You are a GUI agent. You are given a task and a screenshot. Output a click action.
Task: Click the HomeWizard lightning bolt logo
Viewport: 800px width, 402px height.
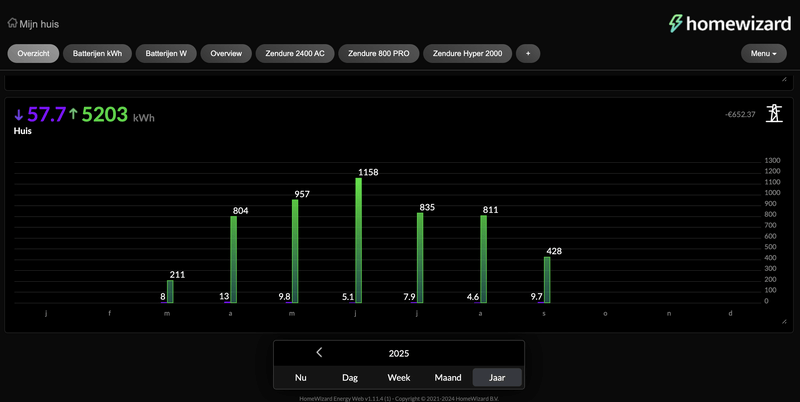pos(676,23)
